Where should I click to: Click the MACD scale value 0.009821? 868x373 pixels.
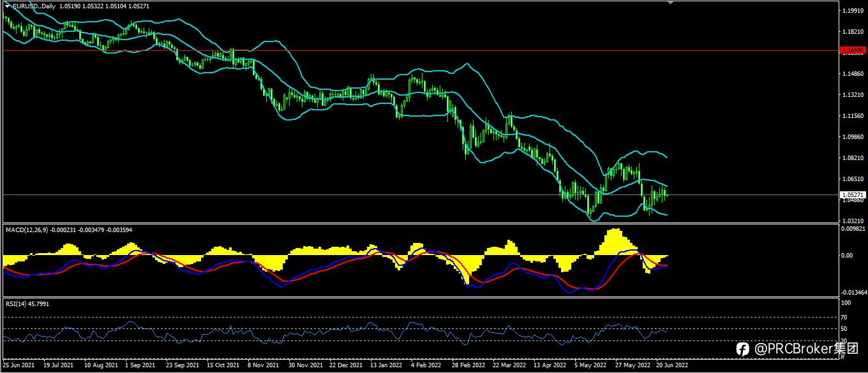[x=854, y=228]
